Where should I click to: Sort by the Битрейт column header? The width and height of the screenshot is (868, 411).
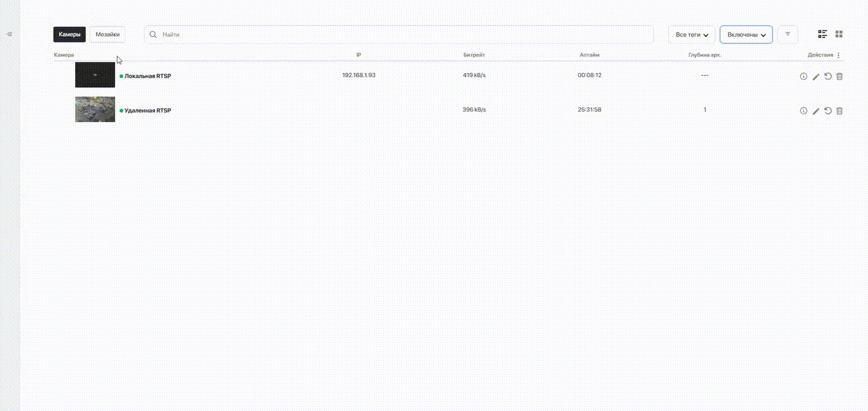474,55
